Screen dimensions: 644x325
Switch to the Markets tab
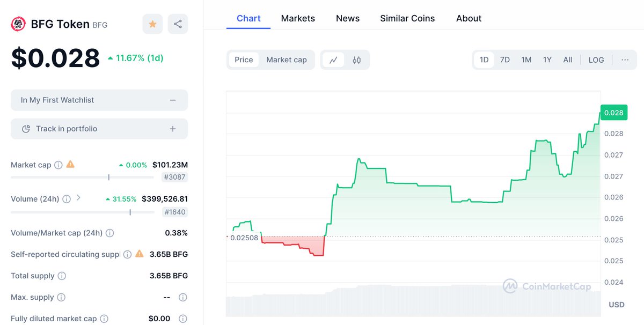click(x=298, y=18)
